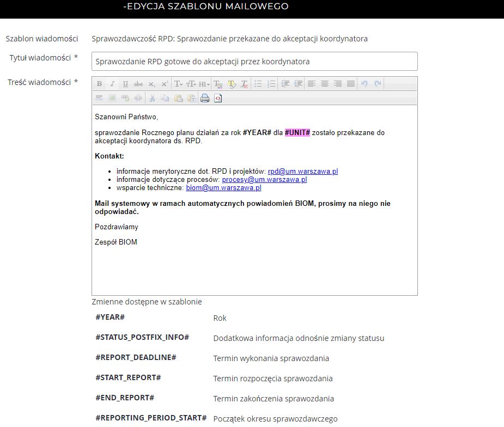Open the HTML source code view icon
This screenshot has height=427, width=504.
pos(218,99)
